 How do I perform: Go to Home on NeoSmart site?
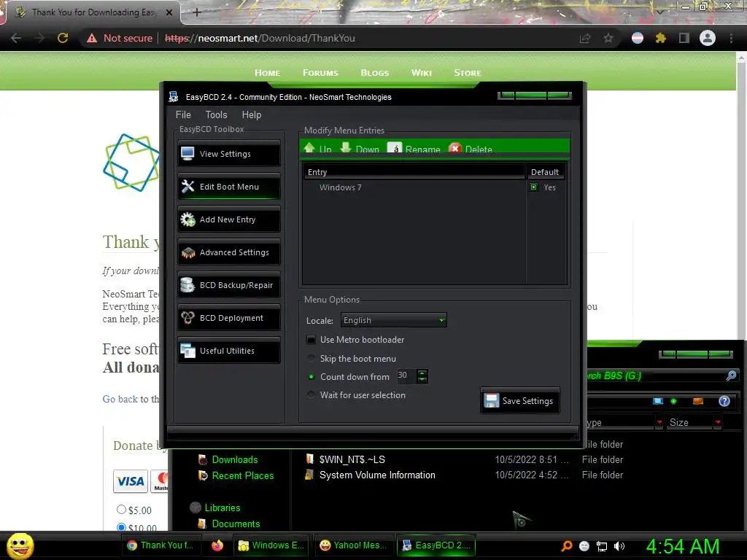267,73
